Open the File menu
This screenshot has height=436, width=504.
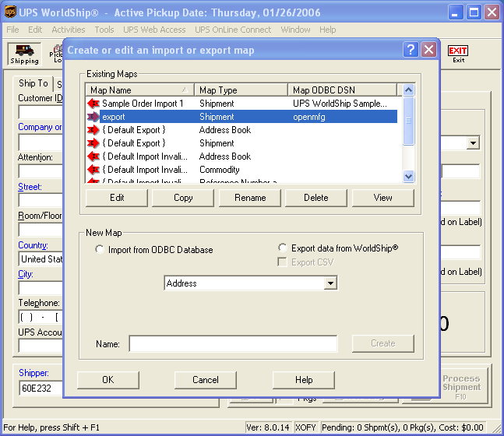tap(12, 30)
